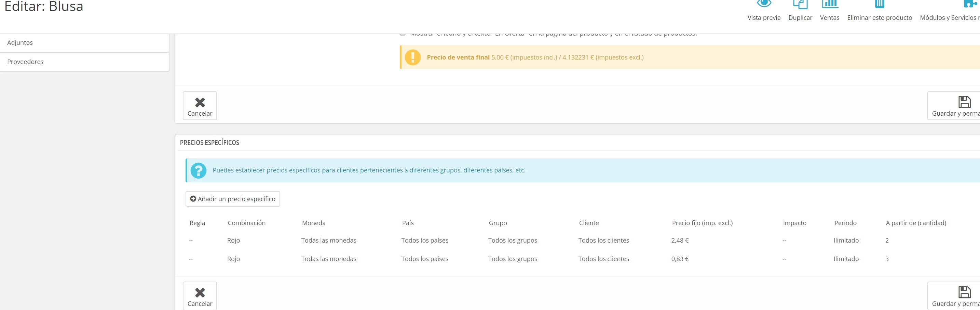The width and height of the screenshot is (980, 310).
Task: Click the Precio de venta final notice text
Action: click(x=535, y=57)
